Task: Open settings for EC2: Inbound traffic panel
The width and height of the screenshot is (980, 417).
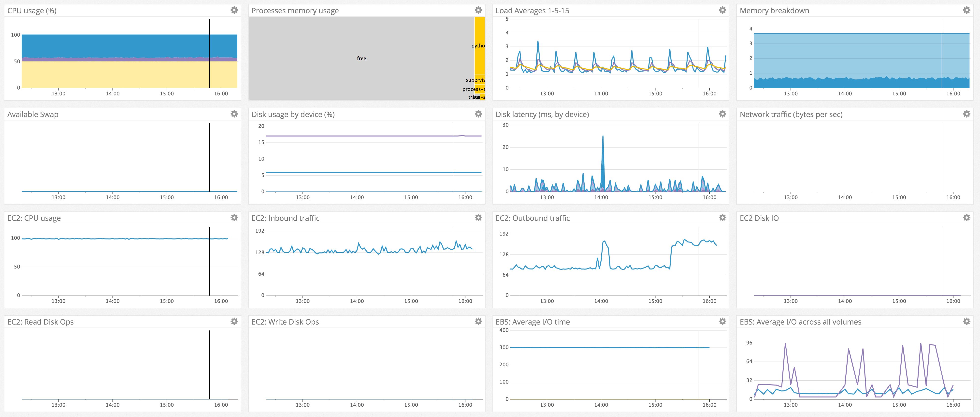Action: (478, 218)
